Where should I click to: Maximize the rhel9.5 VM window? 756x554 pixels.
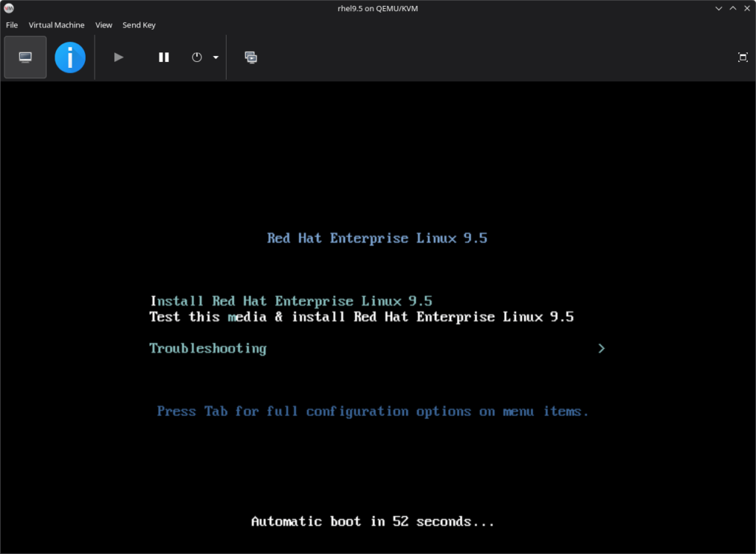click(x=733, y=8)
